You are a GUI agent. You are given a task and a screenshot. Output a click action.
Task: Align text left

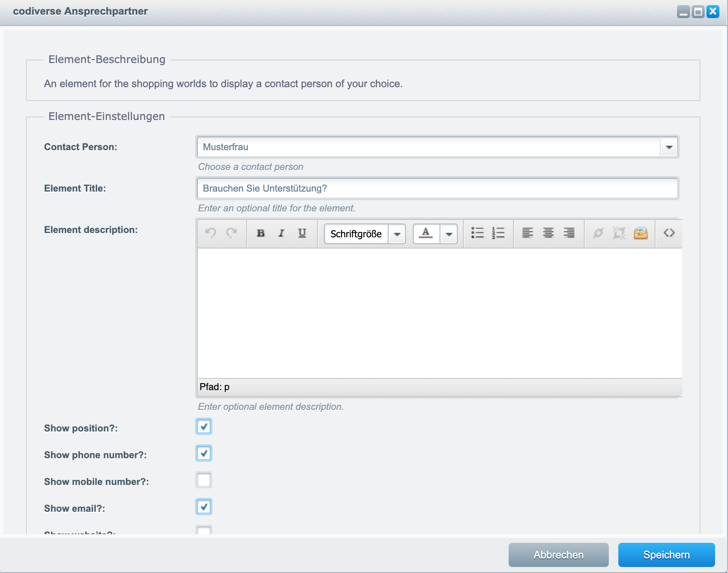point(528,233)
